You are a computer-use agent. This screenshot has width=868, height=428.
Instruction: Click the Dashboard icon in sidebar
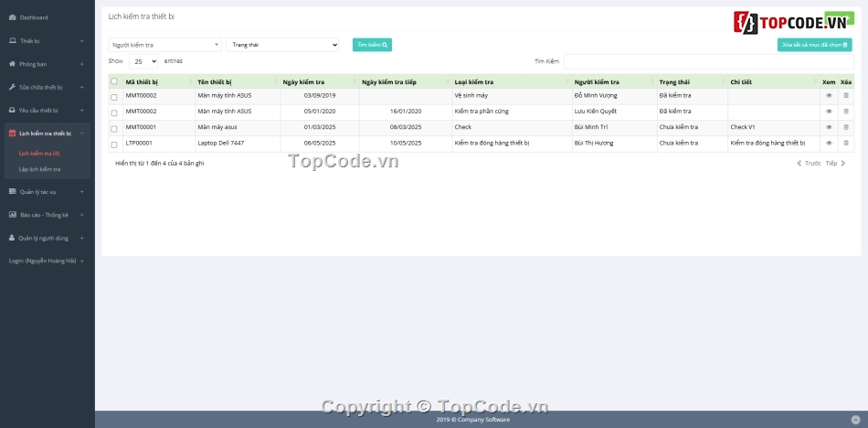click(12, 17)
